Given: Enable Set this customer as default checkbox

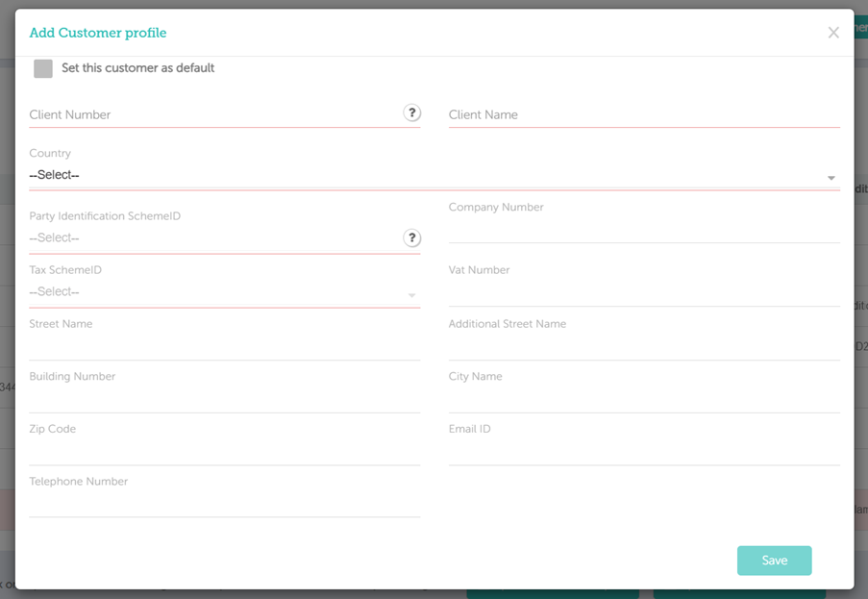Looking at the screenshot, I should pyautogui.click(x=43, y=68).
